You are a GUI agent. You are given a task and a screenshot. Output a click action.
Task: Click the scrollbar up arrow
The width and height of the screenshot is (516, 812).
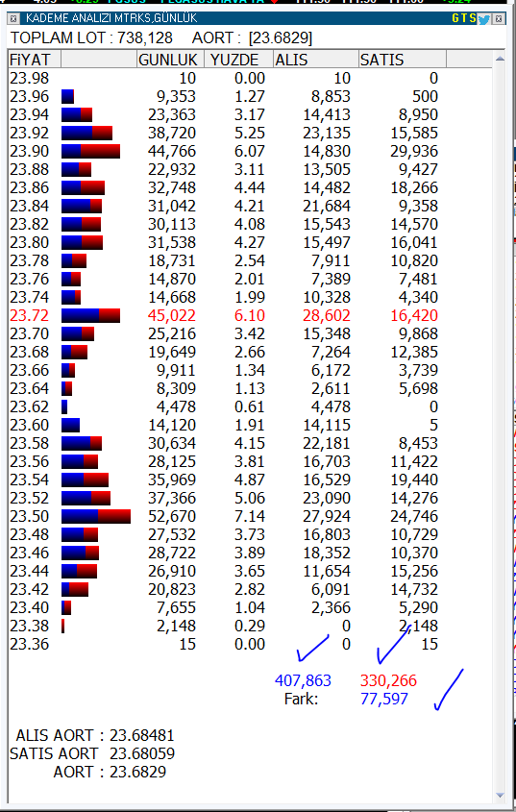(x=500, y=60)
